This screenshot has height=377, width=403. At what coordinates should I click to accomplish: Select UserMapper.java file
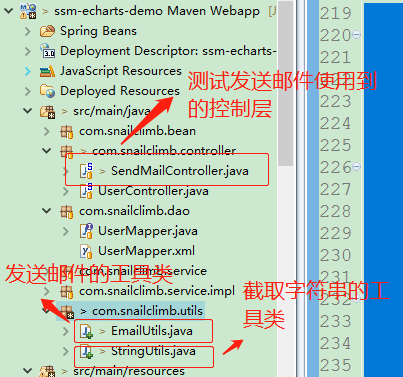point(148,231)
